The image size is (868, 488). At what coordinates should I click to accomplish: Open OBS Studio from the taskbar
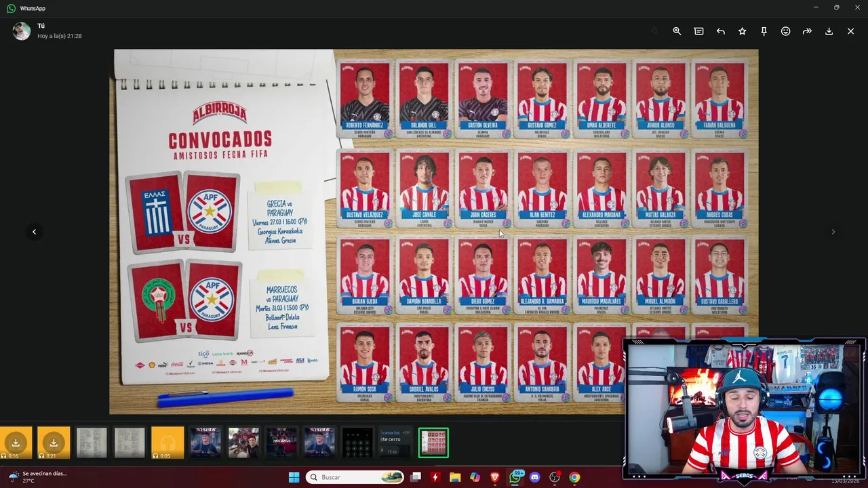(x=555, y=477)
